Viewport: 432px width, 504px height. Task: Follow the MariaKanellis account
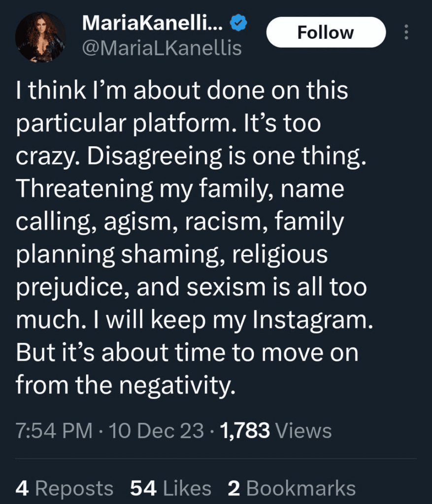(326, 32)
